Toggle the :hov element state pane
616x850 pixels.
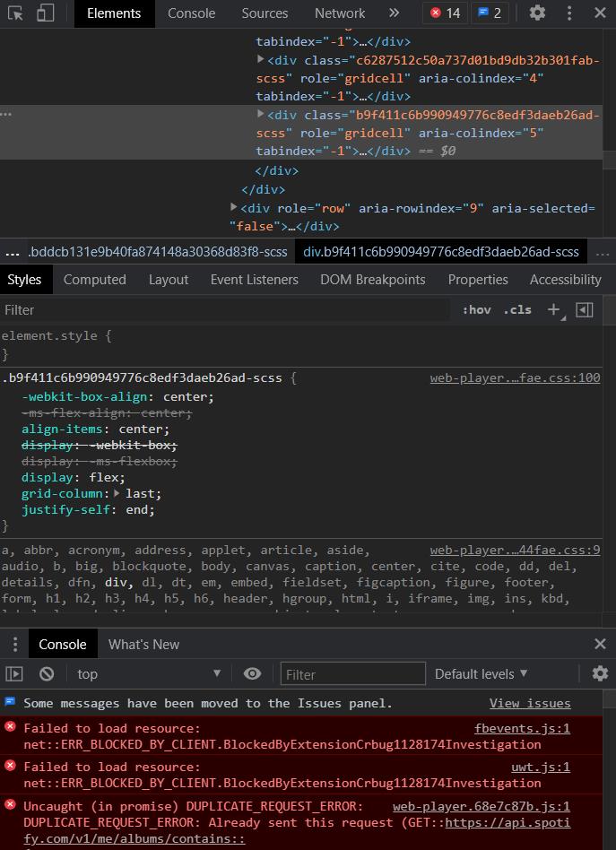[477, 310]
